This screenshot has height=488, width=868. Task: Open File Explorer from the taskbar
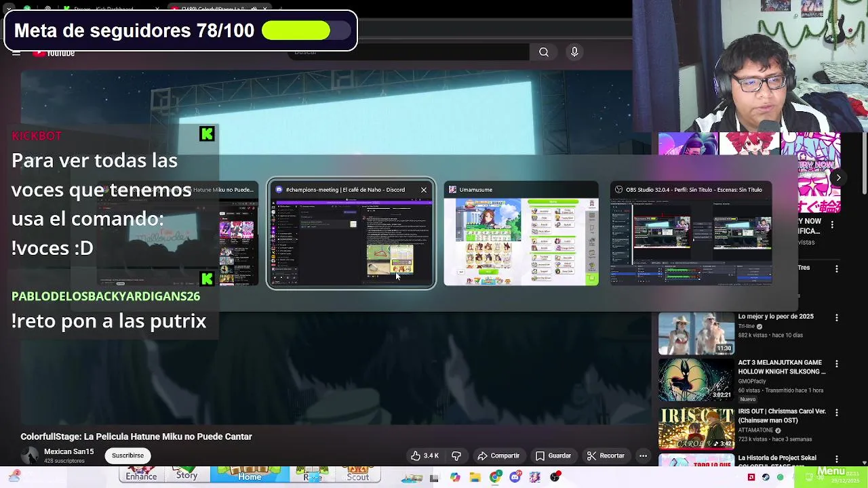point(475,477)
